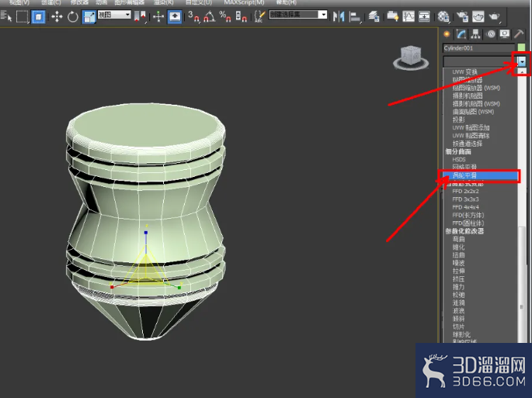
Task: Select 贴图缩放器 (WSM) from the list
Action: (476, 88)
